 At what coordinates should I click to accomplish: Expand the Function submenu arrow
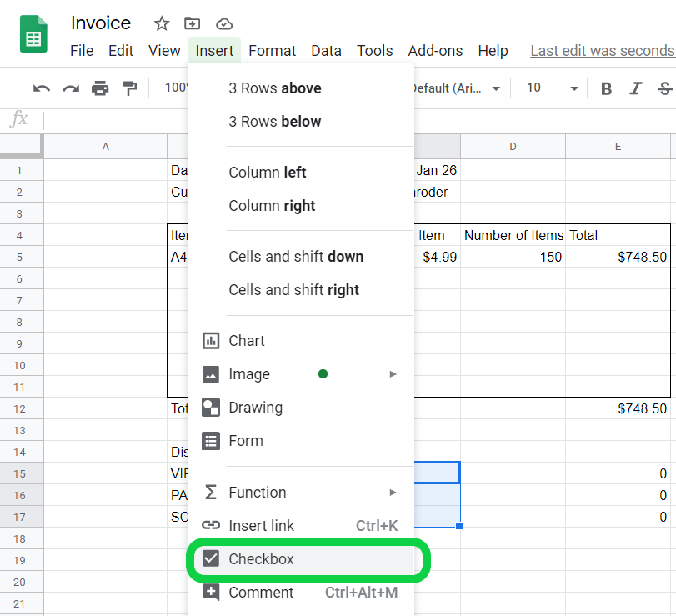pyautogui.click(x=393, y=493)
